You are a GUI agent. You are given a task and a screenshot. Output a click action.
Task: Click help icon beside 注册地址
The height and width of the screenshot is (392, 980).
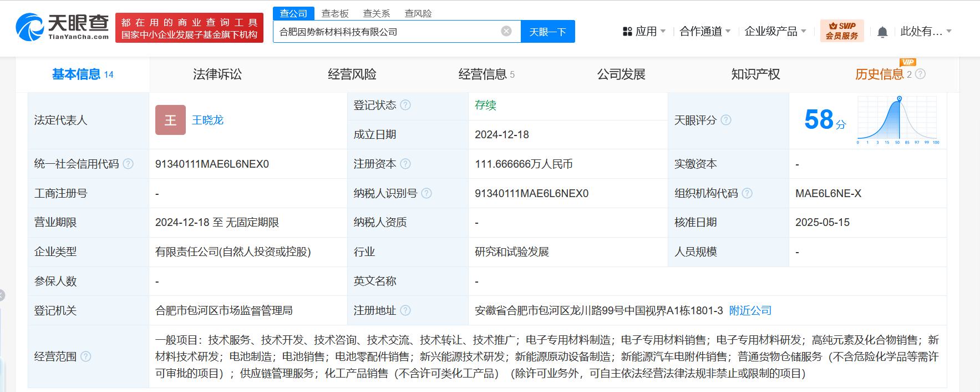(405, 310)
